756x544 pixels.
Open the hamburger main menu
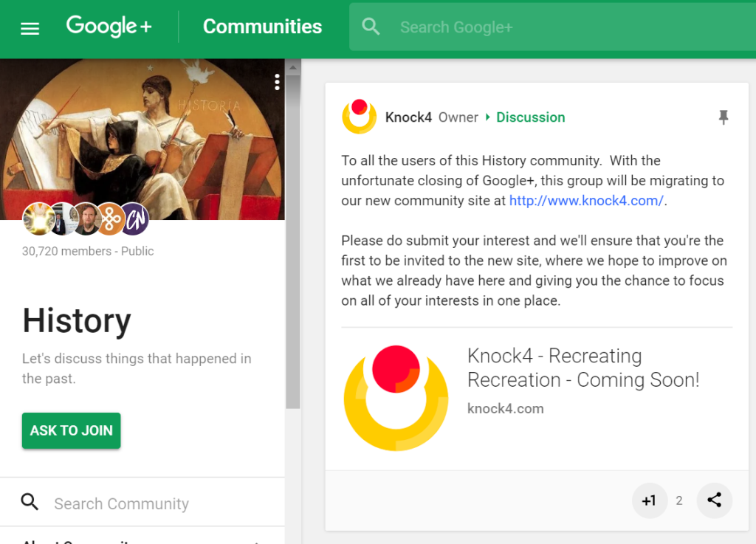pos(30,28)
